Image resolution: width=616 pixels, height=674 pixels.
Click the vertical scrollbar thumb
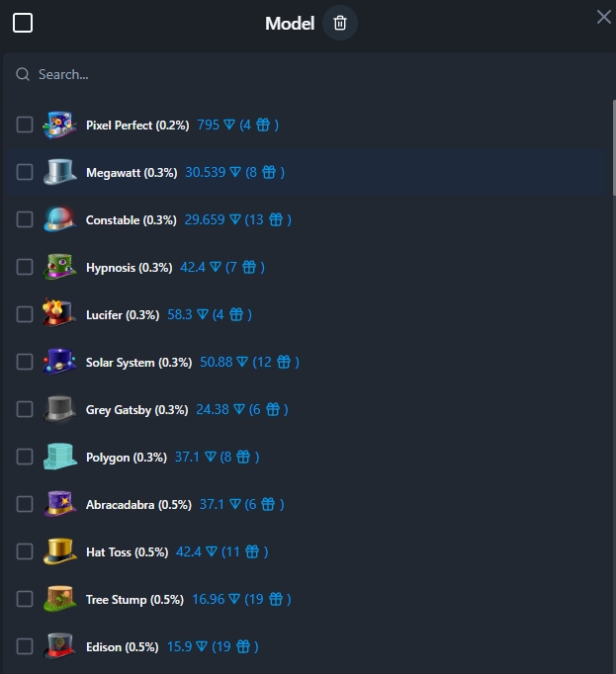click(614, 147)
